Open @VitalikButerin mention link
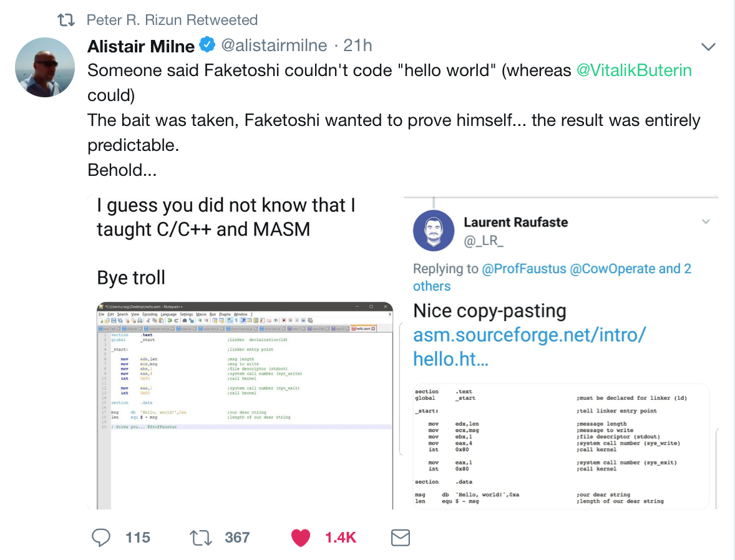This screenshot has width=735, height=560. tap(634, 70)
